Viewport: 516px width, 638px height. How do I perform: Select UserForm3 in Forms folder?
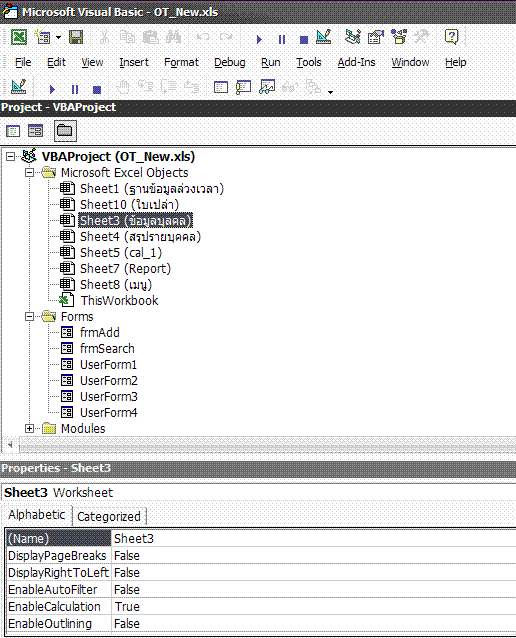[x=109, y=396]
